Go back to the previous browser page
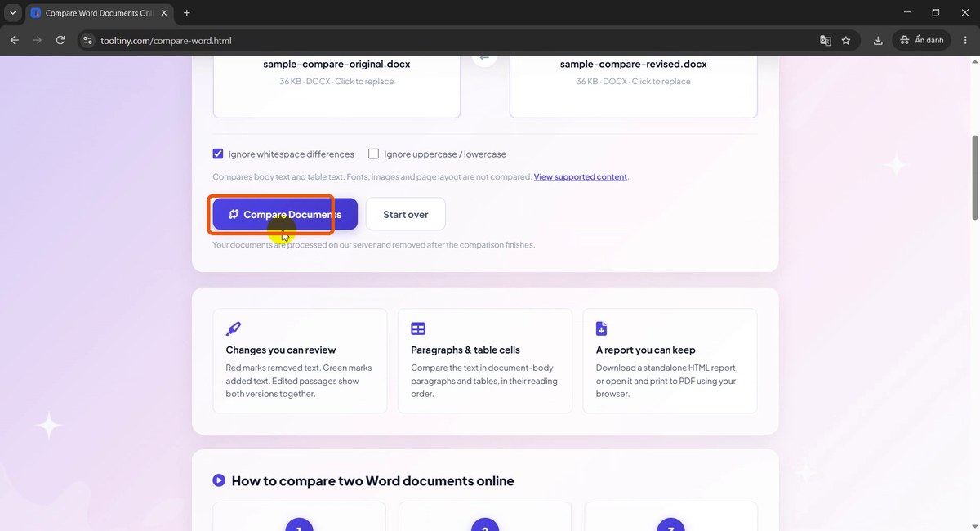This screenshot has height=531, width=980. click(15, 40)
